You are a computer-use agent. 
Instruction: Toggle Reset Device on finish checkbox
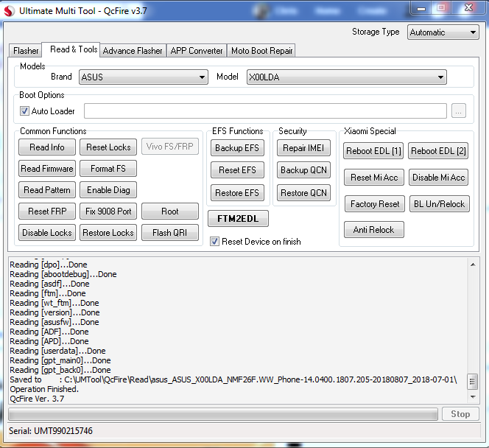(214, 242)
